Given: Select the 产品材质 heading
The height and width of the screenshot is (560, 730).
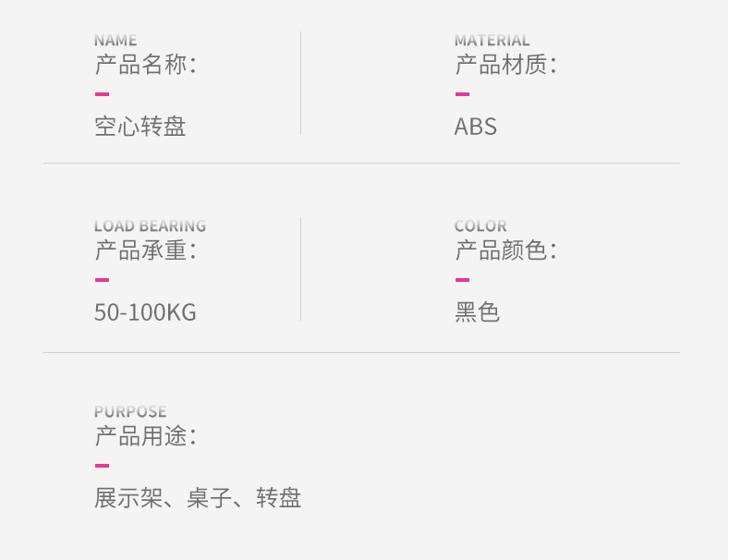Looking at the screenshot, I should (x=505, y=66).
